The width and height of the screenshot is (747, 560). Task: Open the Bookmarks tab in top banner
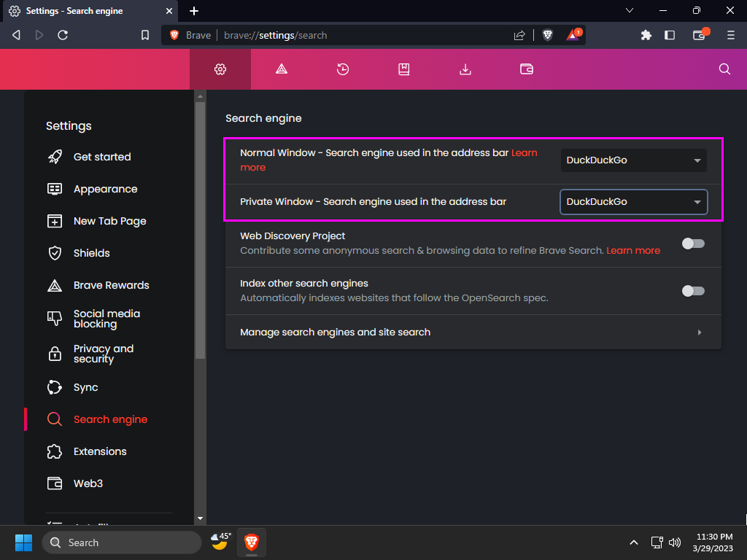click(x=404, y=69)
